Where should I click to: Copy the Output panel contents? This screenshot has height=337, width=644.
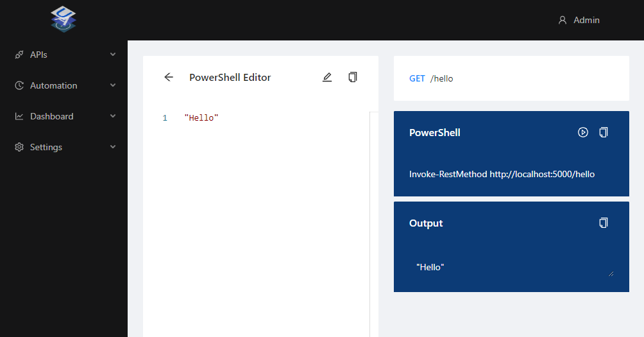coord(604,223)
